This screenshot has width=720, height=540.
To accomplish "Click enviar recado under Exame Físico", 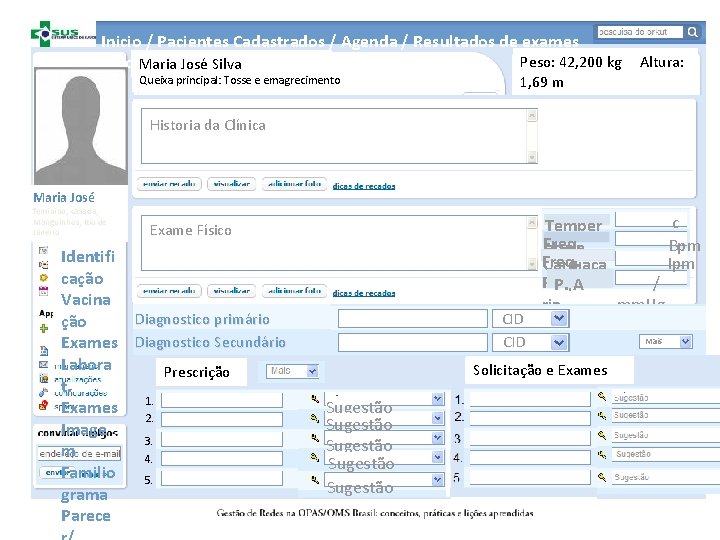I will pos(169,291).
